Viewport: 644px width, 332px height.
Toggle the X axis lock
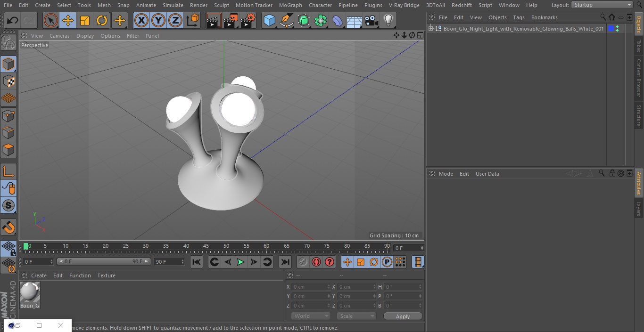point(141,21)
